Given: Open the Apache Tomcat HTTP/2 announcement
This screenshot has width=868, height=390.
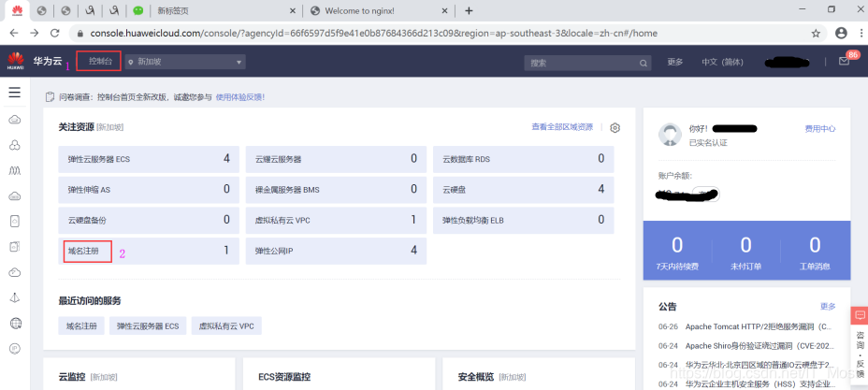Looking at the screenshot, I should coord(758,326).
